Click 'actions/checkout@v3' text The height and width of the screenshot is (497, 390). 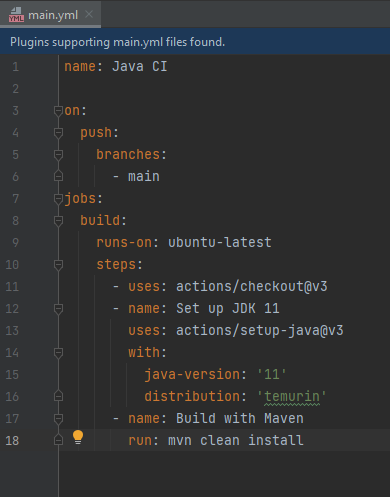pos(252,286)
